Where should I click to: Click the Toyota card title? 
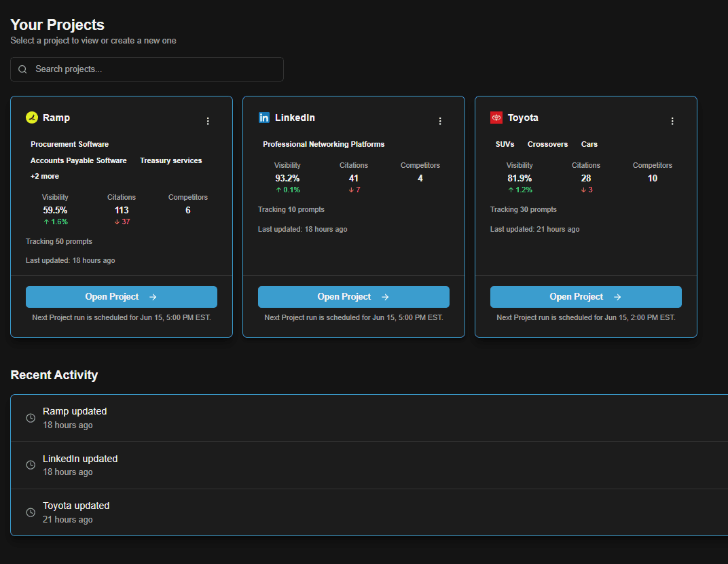pos(523,118)
